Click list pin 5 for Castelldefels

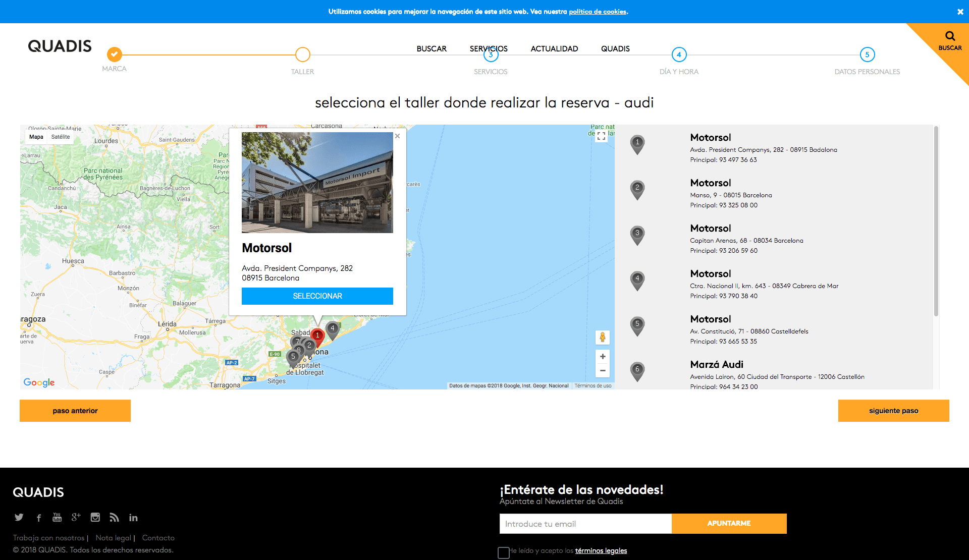pyautogui.click(x=637, y=326)
